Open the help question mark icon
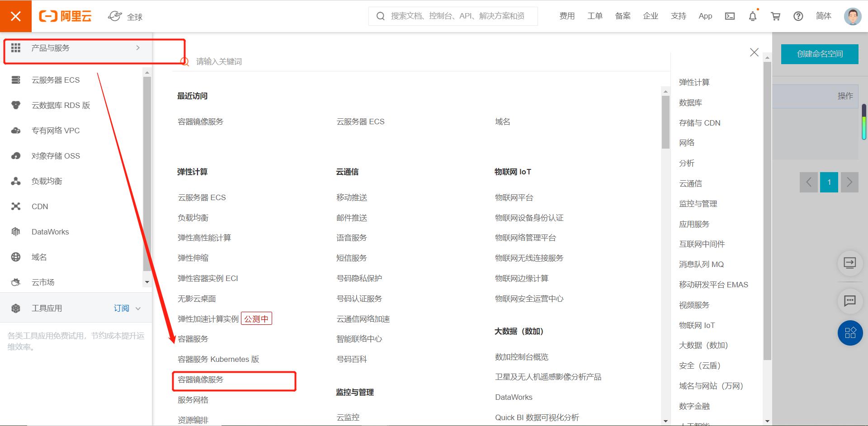The image size is (868, 426). pyautogui.click(x=798, y=16)
